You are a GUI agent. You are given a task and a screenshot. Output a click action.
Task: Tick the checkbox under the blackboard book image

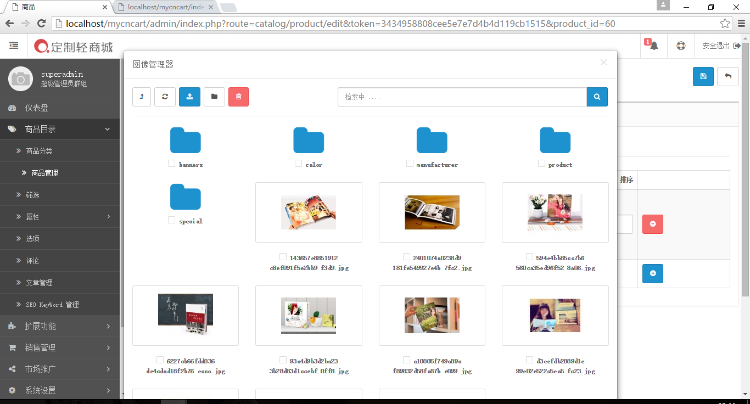tap(160, 360)
